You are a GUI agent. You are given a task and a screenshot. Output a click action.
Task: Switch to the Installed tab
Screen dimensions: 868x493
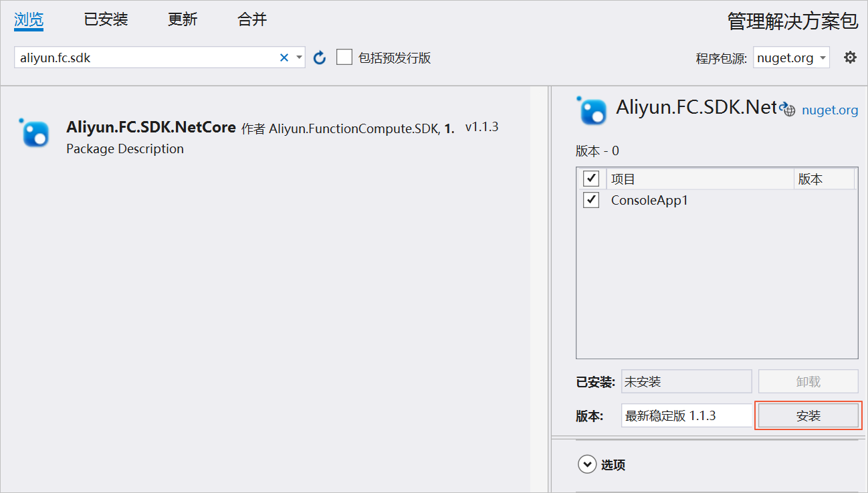106,19
